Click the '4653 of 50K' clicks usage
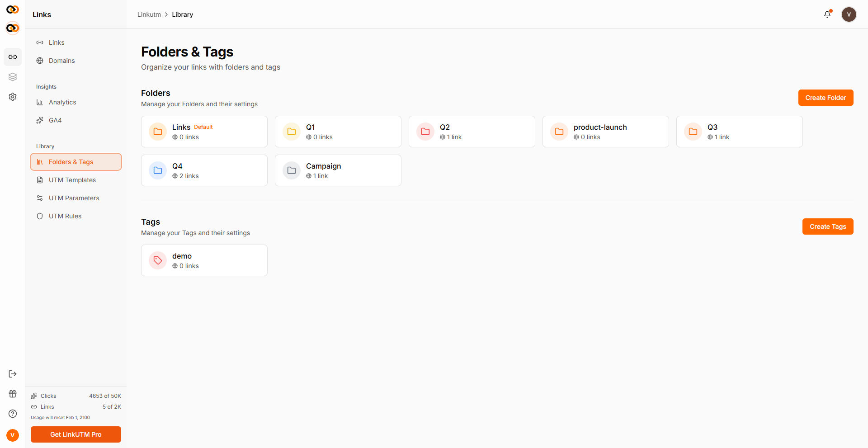 pos(105,396)
